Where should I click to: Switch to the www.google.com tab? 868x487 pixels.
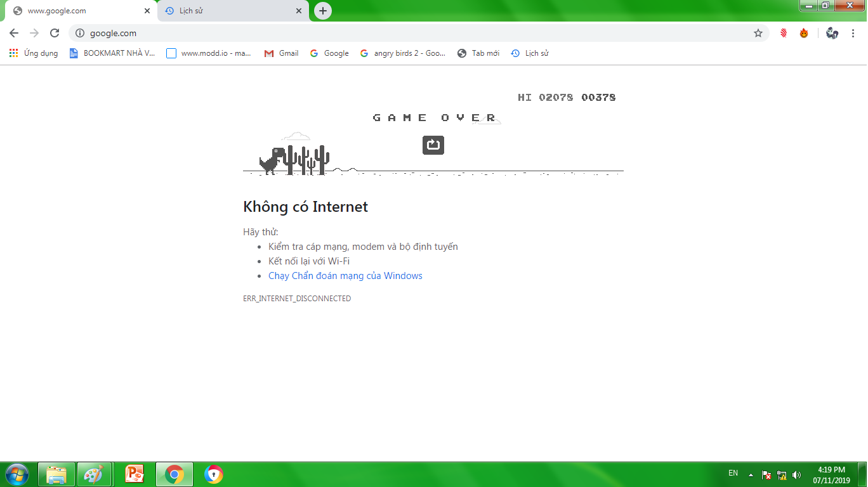pos(79,11)
